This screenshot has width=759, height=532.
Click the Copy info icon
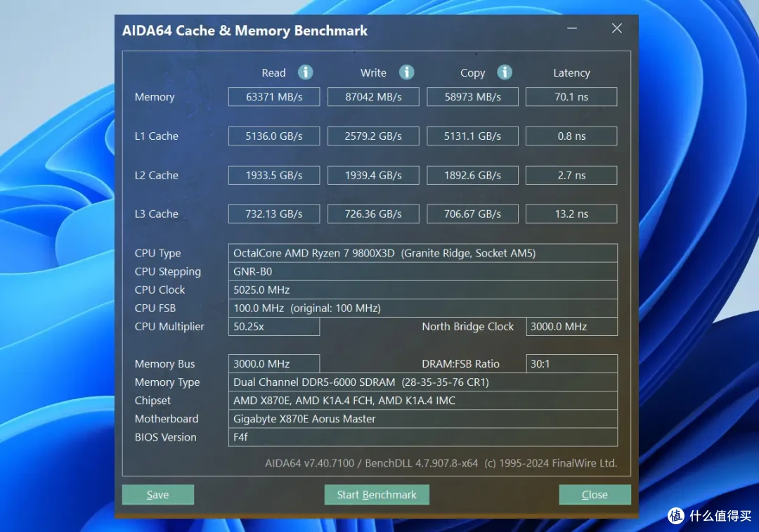click(x=505, y=72)
